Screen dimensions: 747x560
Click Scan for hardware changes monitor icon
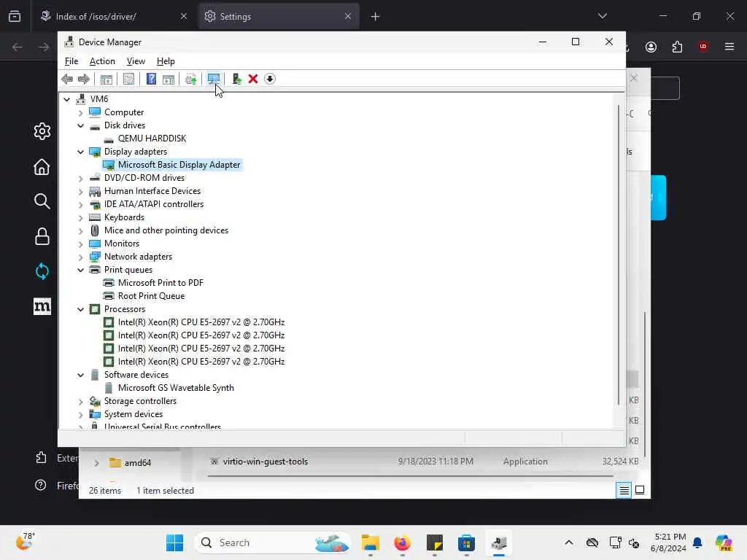click(214, 79)
